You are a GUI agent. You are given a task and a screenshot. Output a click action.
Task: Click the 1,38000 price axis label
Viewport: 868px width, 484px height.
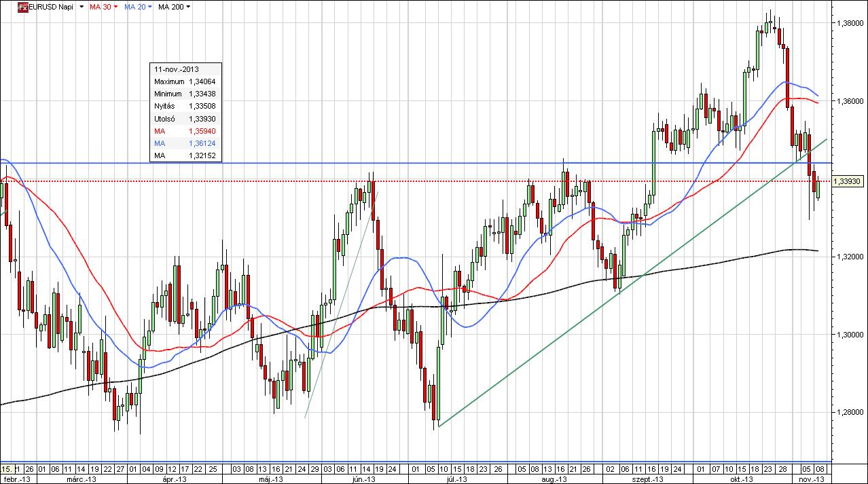(x=851, y=22)
